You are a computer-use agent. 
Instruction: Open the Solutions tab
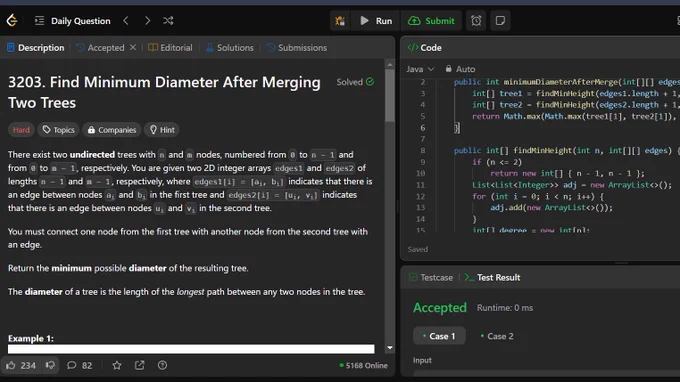[x=230, y=48]
